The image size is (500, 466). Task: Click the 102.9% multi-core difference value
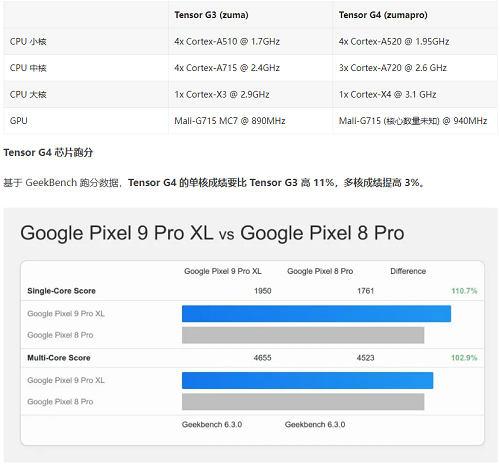[x=464, y=358]
